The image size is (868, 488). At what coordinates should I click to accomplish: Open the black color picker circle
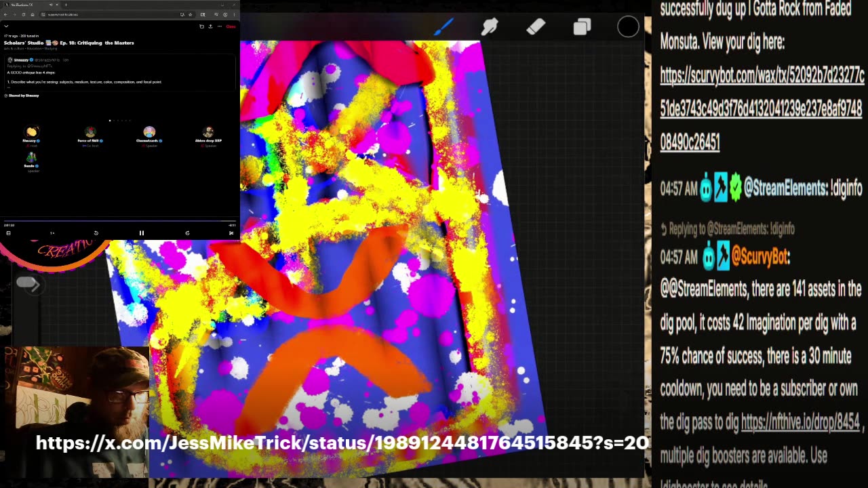[628, 27]
